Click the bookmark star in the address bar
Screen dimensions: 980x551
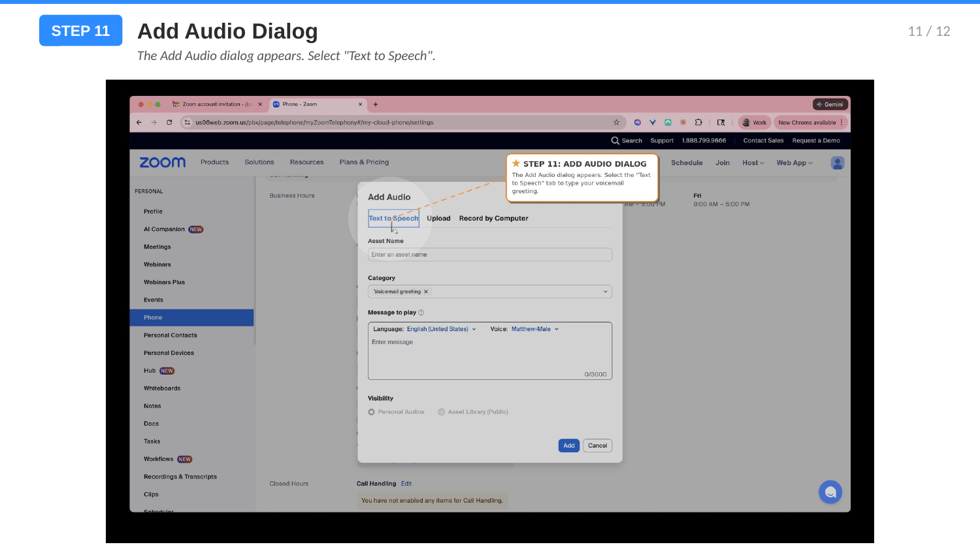[616, 122]
